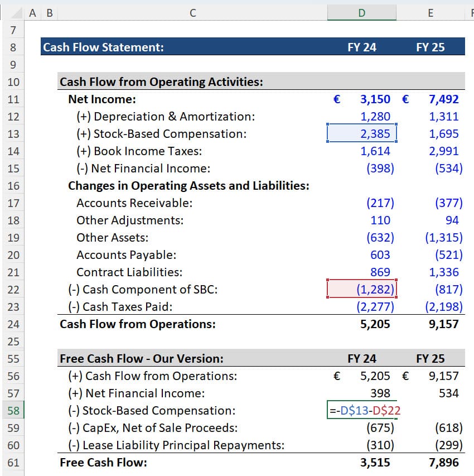This screenshot has height=476, width=474.
Task: Click Net Income FY 24 value 3,150
Action: [x=375, y=99]
